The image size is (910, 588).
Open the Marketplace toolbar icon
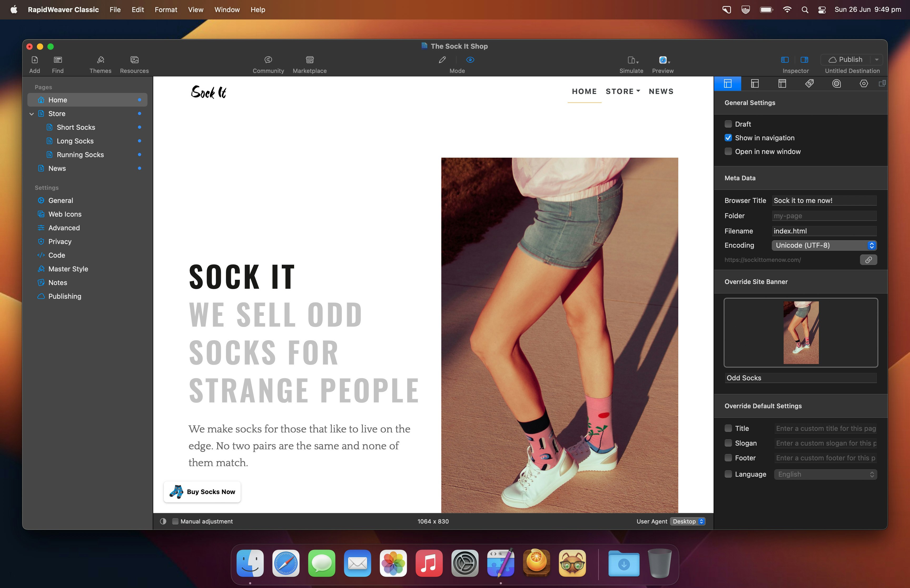tap(310, 60)
